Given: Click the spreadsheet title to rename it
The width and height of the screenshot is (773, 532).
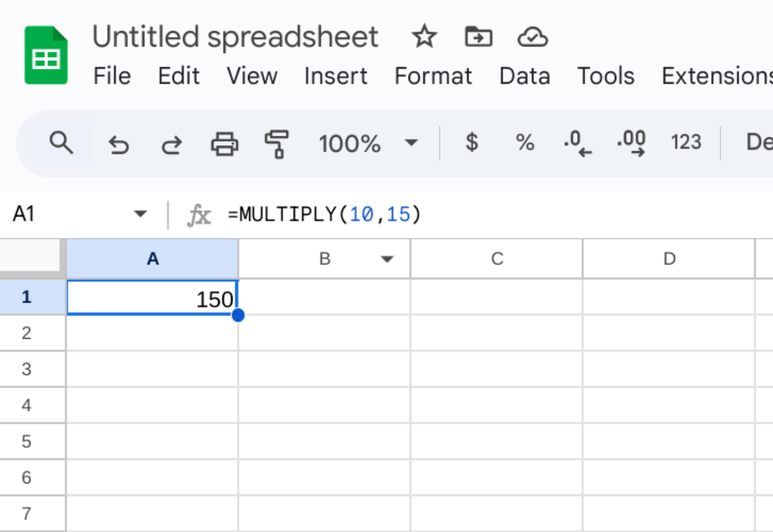Looking at the screenshot, I should (x=235, y=37).
